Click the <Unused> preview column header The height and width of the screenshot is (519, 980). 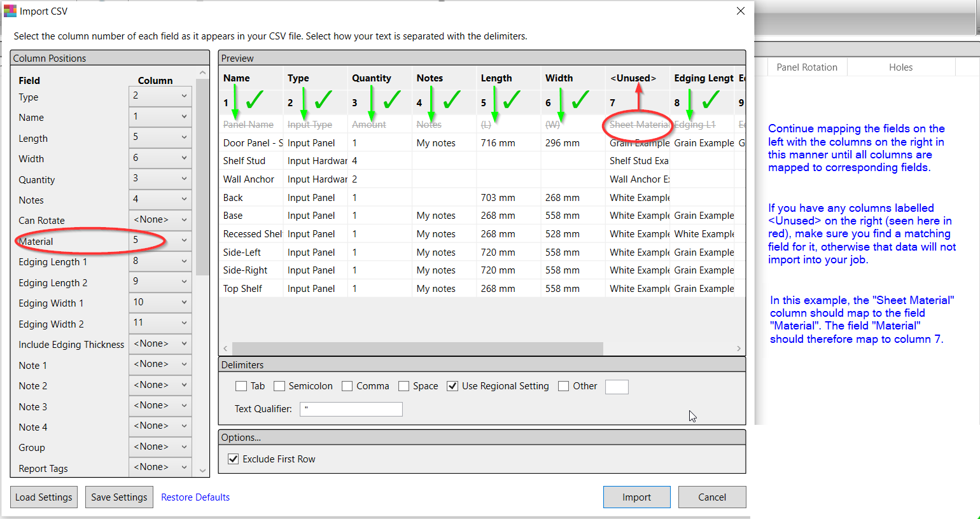tap(633, 78)
